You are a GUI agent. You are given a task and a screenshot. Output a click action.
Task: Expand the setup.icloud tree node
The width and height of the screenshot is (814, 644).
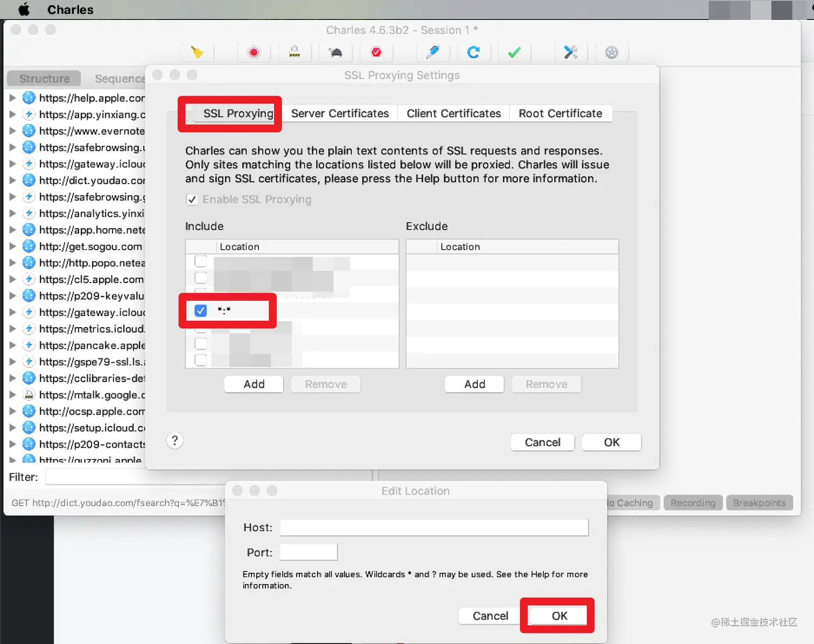12,427
